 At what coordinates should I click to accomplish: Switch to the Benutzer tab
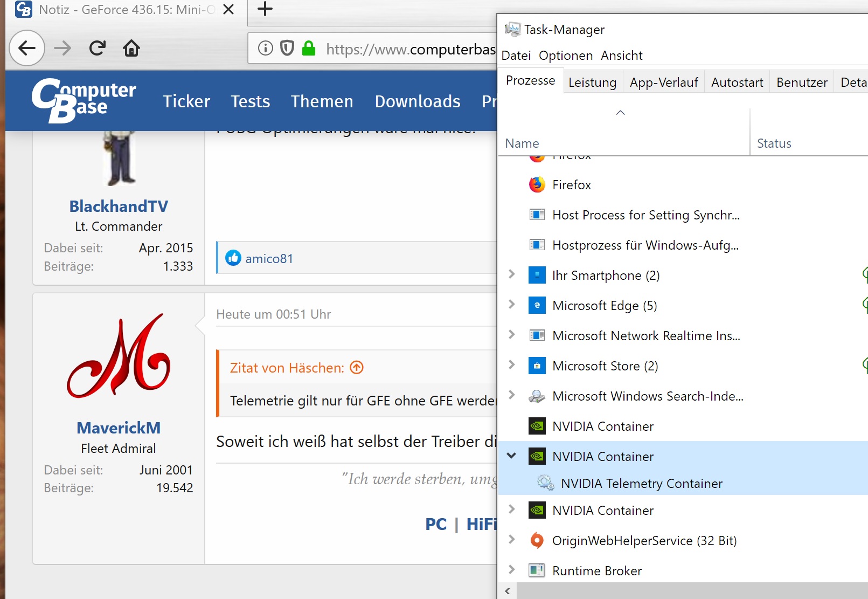[802, 82]
